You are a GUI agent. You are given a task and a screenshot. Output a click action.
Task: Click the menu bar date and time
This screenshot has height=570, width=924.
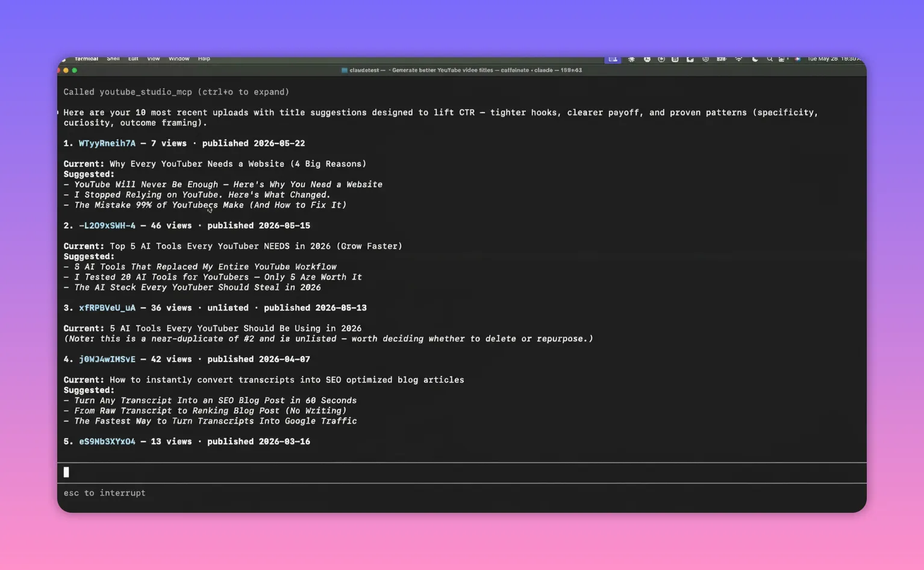click(834, 59)
